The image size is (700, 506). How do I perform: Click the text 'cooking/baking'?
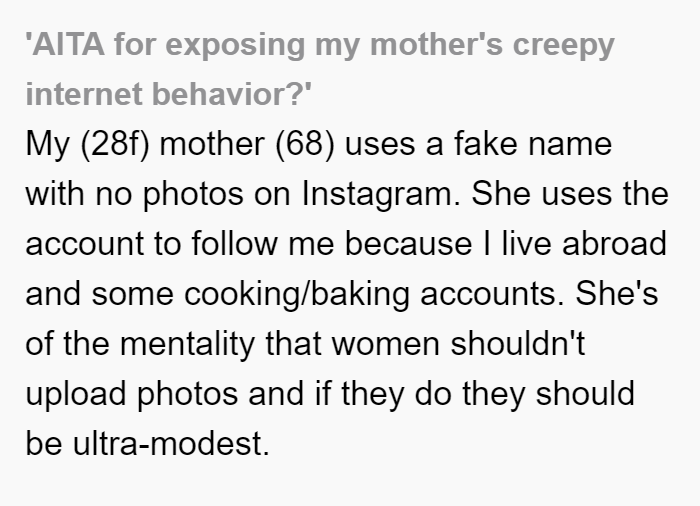tap(296, 295)
